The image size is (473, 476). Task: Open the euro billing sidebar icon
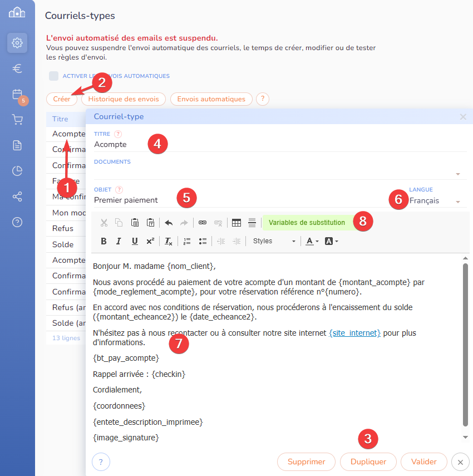(x=17, y=68)
